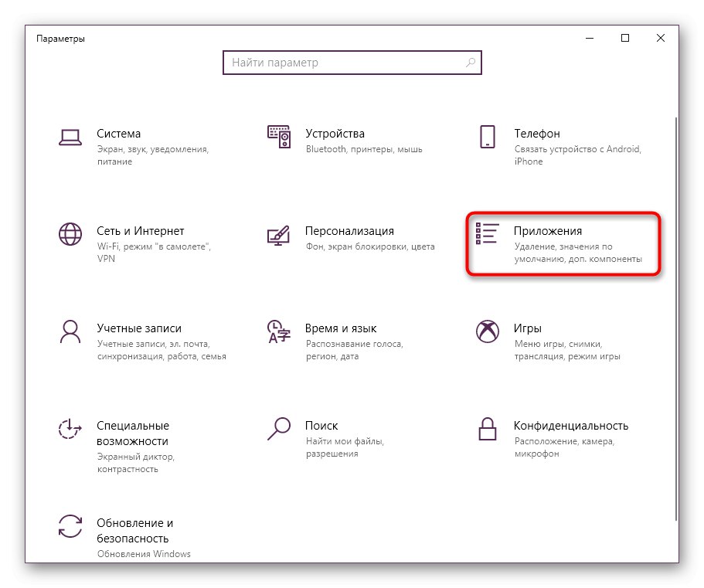The image size is (704, 588).
Task: Click the Система laptop icon
Action: click(70, 137)
